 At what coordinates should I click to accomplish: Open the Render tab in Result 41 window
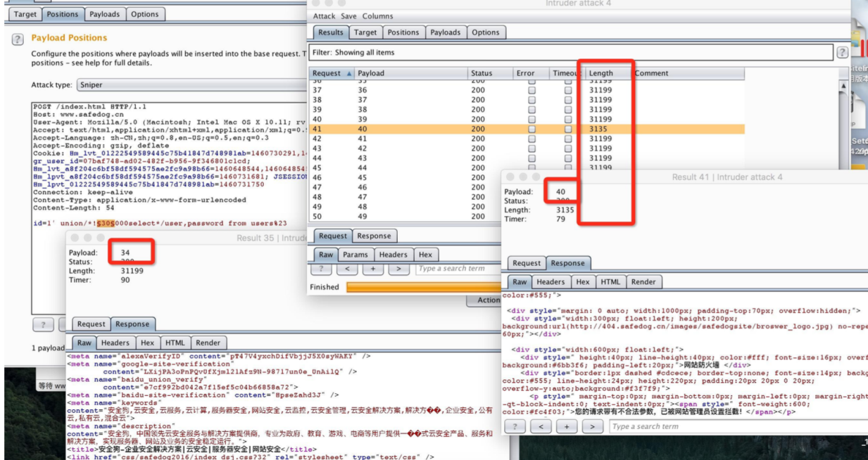pyautogui.click(x=643, y=281)
